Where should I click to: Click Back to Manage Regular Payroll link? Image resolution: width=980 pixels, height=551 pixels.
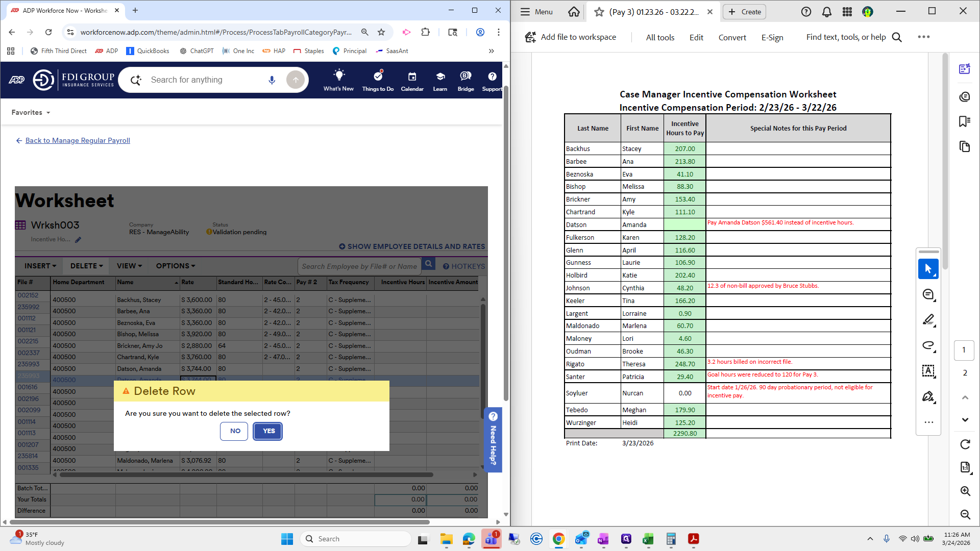[x=78, y=140]
